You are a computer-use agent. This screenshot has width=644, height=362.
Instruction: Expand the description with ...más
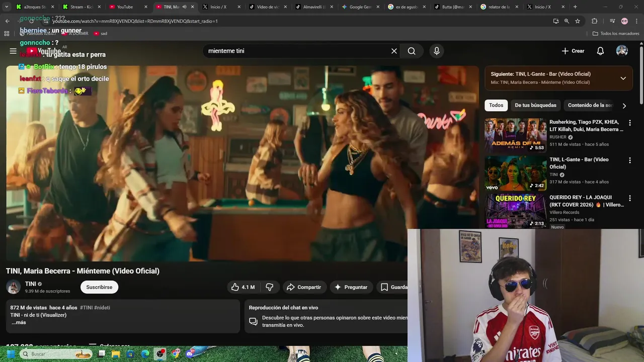19,322
